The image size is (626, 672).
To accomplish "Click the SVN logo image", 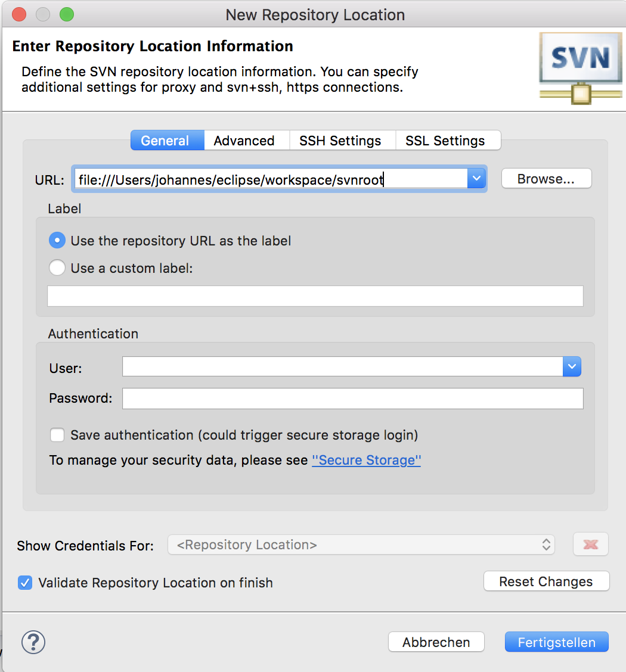I will click(x=581, y=68).
